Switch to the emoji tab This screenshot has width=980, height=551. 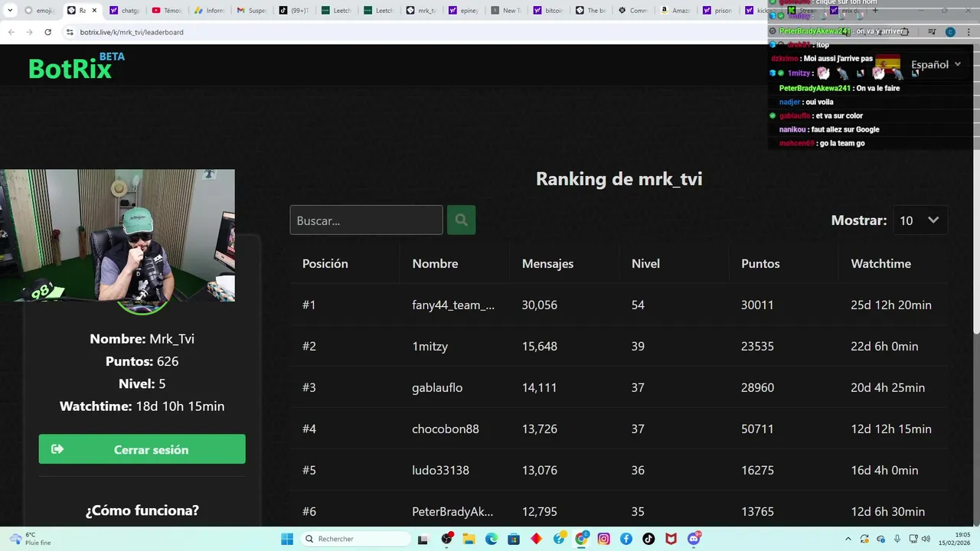(x=39, y=11)
